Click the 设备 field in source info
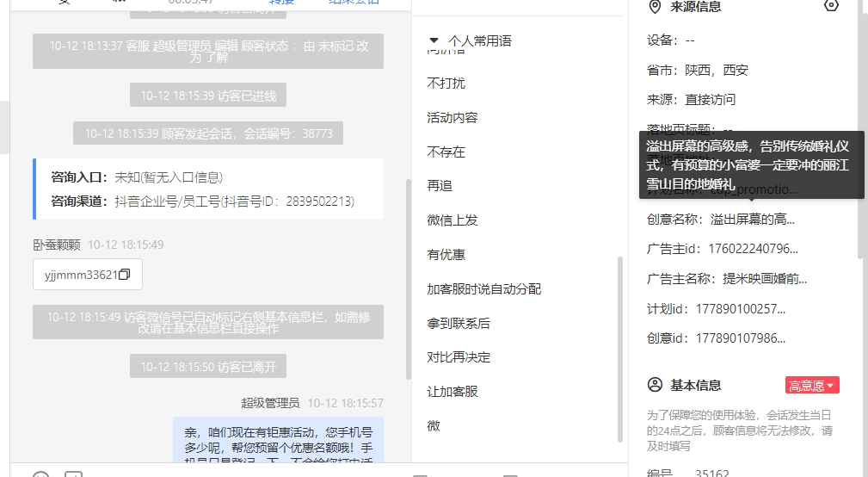The image size is (868, 477). click(670, 40)
